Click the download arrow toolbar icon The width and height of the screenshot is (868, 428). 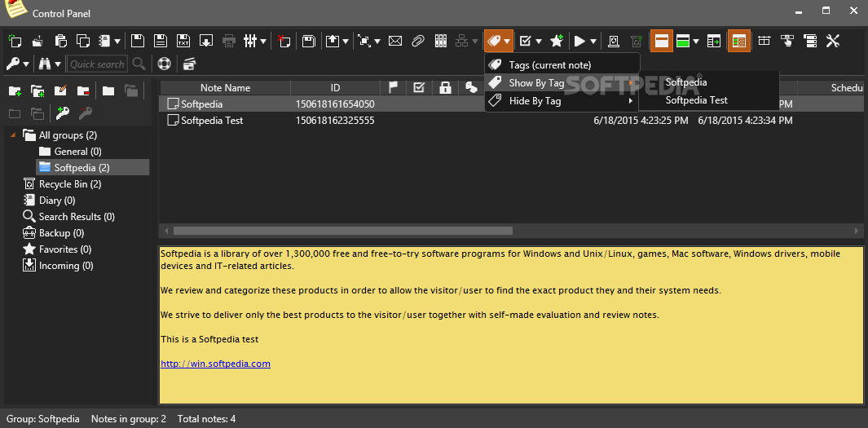(x=206, y=41)
